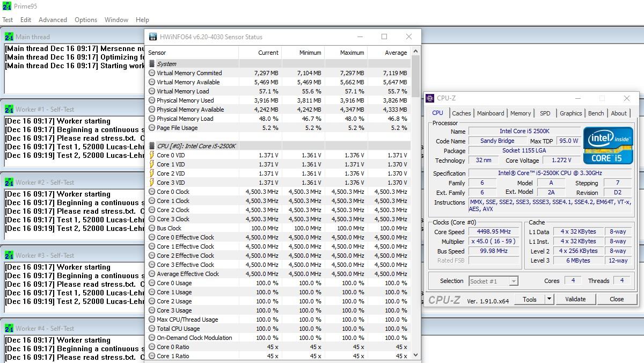
Task: Click the Core 1 VID lightning bolt icon
Action: coord(152,164)
